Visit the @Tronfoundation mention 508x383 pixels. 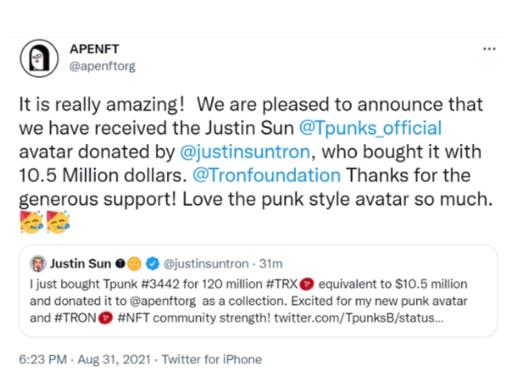(266, 175)
